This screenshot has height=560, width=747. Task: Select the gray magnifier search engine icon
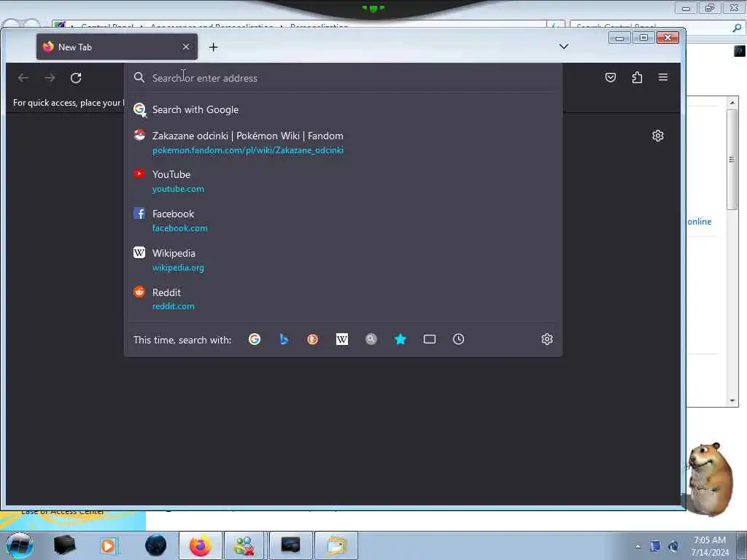pos(371,339)
